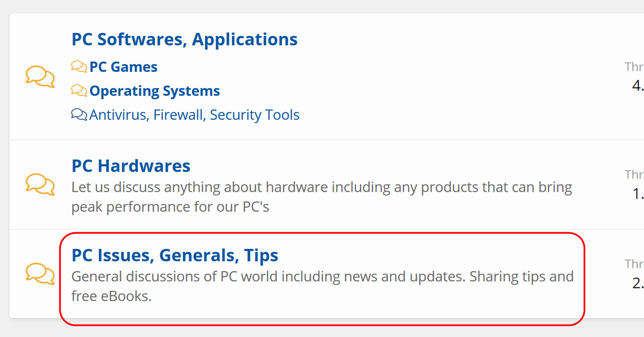Viewport: 644px width, 337px height.
Task: Click the thread count starting with 4
Action: click(638, 86)
